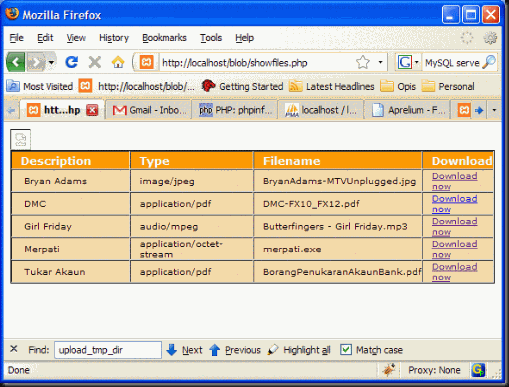The height and width of the screenshot is (387, 509).
Task: Click the Find text field
Action: click(x=108, y=350)
